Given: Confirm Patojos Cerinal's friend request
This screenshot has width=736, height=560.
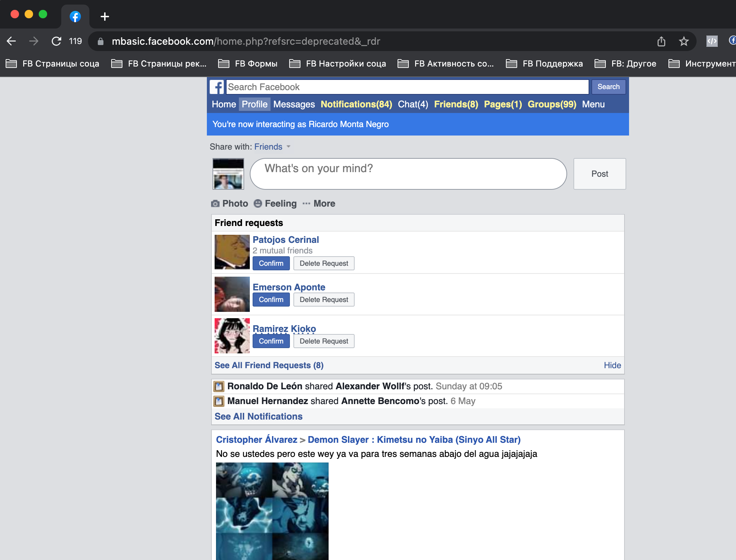Looking at the screenshot, I should tap(271, 263).
